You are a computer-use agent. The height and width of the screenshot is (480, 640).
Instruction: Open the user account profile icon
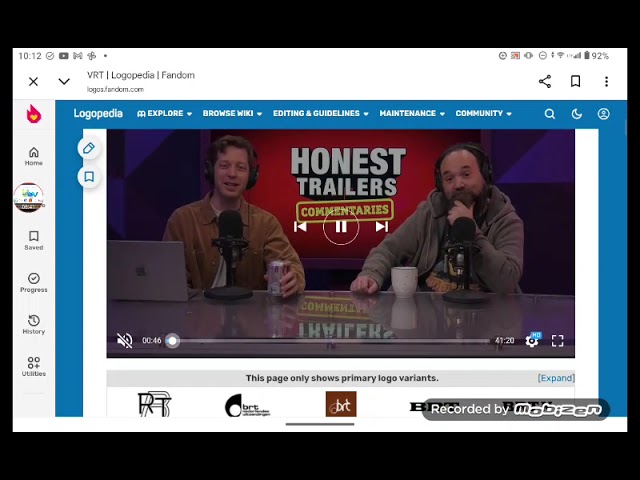pyautogui.click(x=603, y=114)
